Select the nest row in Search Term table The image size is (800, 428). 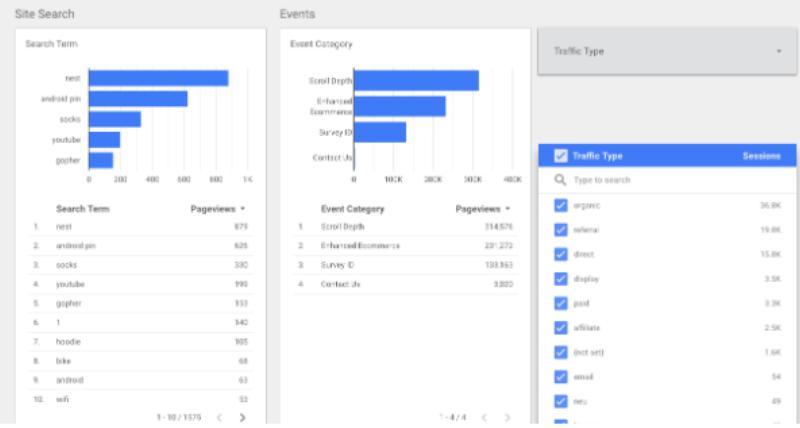click(140, 226)
